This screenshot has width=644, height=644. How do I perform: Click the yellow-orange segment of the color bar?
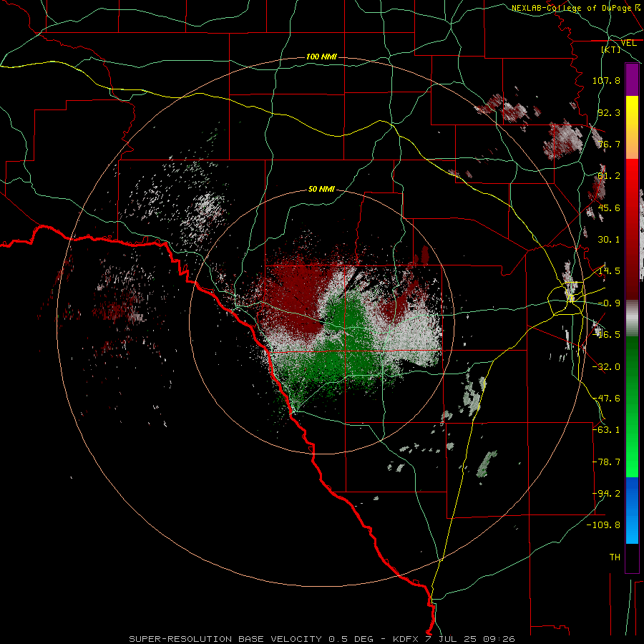coord(632,127)
